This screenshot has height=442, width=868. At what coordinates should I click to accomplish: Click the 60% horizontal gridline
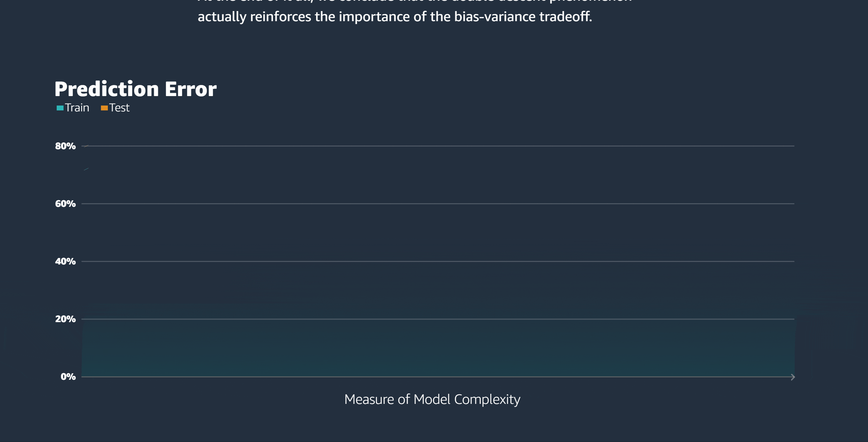click(438, 204)
